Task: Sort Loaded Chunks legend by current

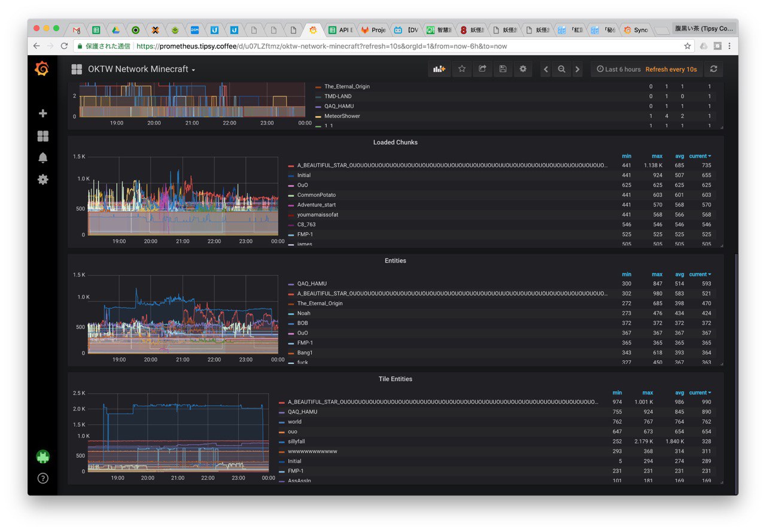Action: coord(700,156)
